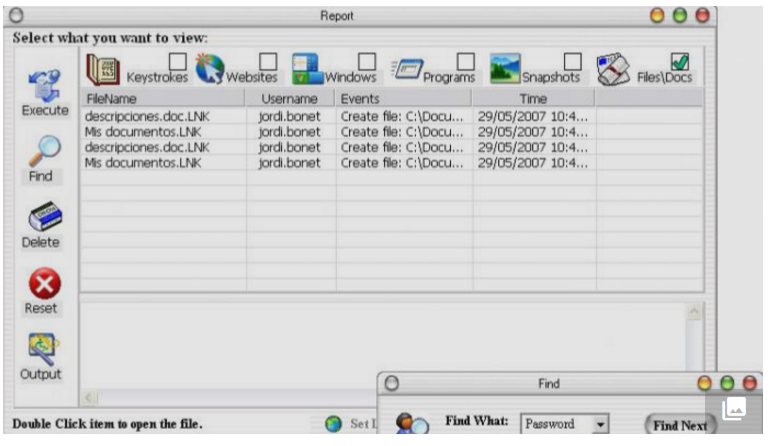Click the Find What text field
Viewport: 776px width, 446px height.
[x=555, y=424]
